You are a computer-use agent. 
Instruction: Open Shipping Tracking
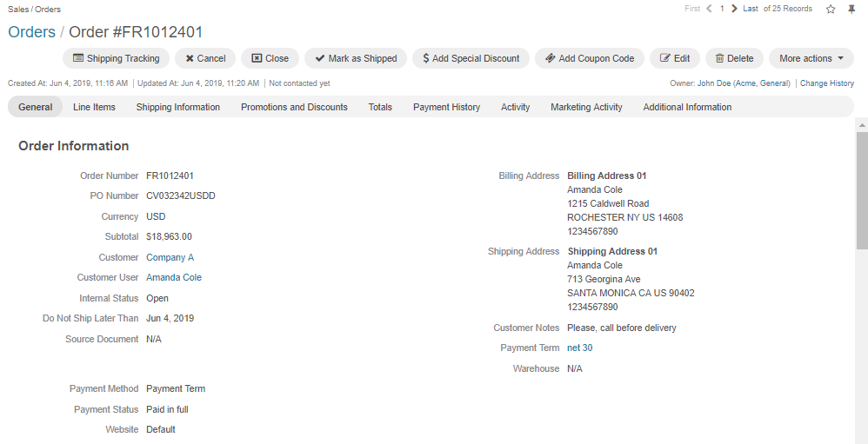[x=117, y=58]
